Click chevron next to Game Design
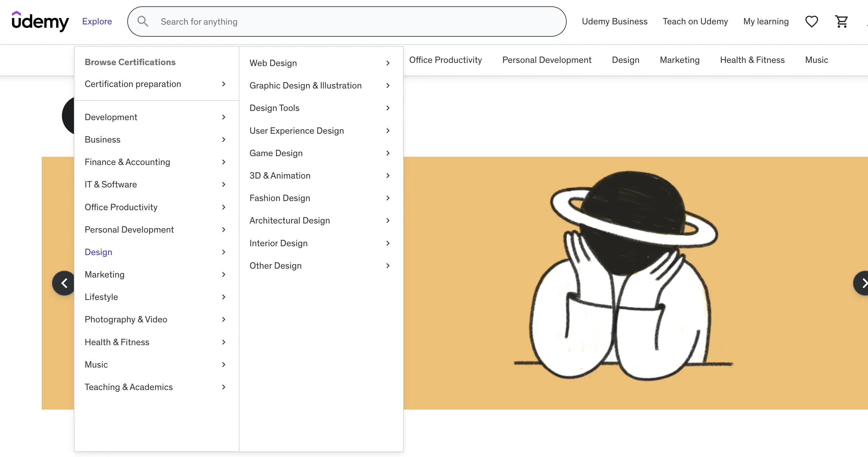Screen dimensions: 868x457 (x=388, y=153)
